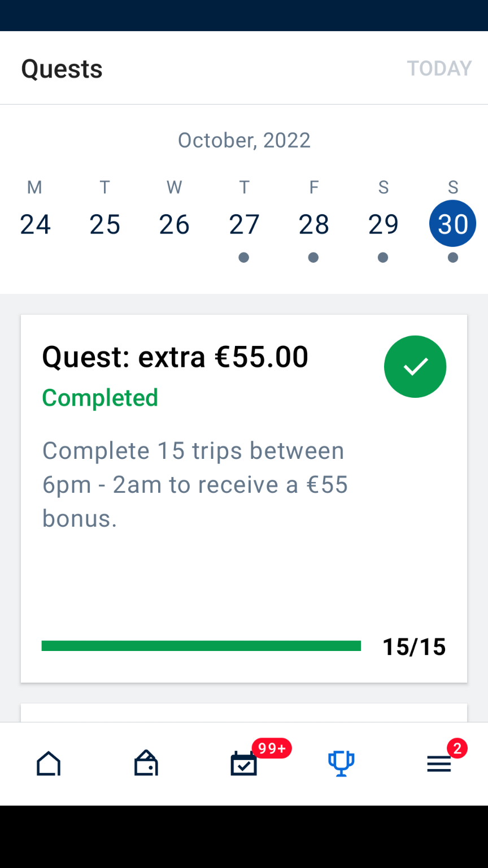The height and width of the screenshot is (868, 488).
Task: Open the Home tab icon
Action: click(x=49, y=764)
